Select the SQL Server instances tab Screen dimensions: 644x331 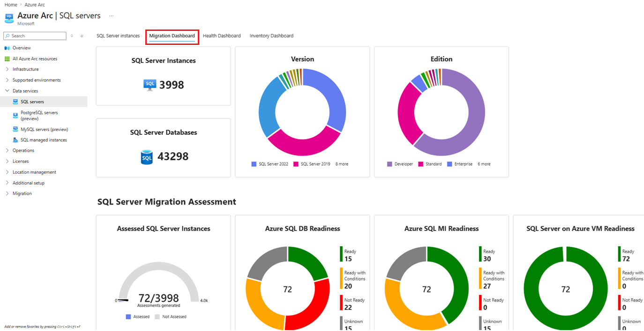pos(118,36)
